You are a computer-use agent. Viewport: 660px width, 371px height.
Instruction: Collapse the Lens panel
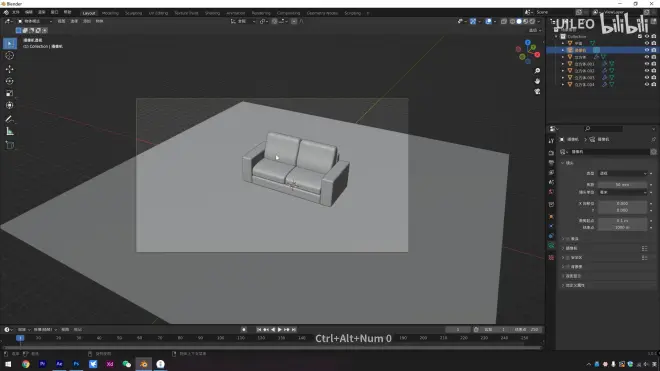tap(563, 163)
